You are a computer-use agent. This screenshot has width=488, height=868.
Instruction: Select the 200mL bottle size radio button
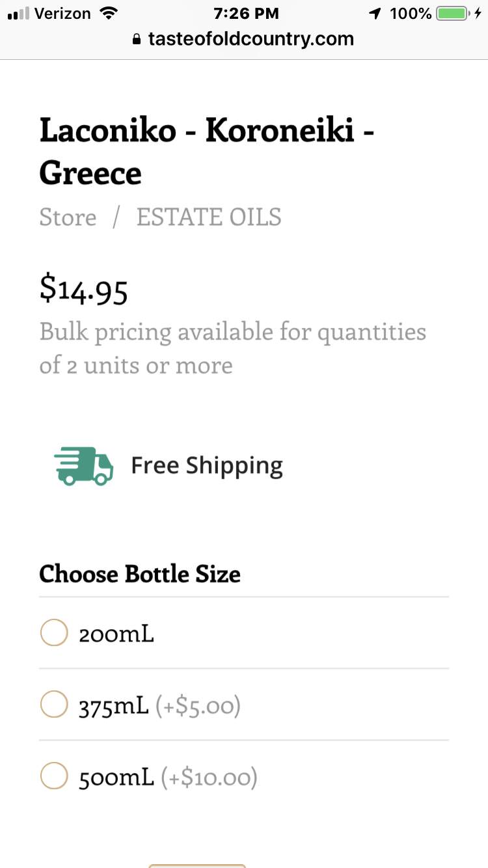point(54,632)
